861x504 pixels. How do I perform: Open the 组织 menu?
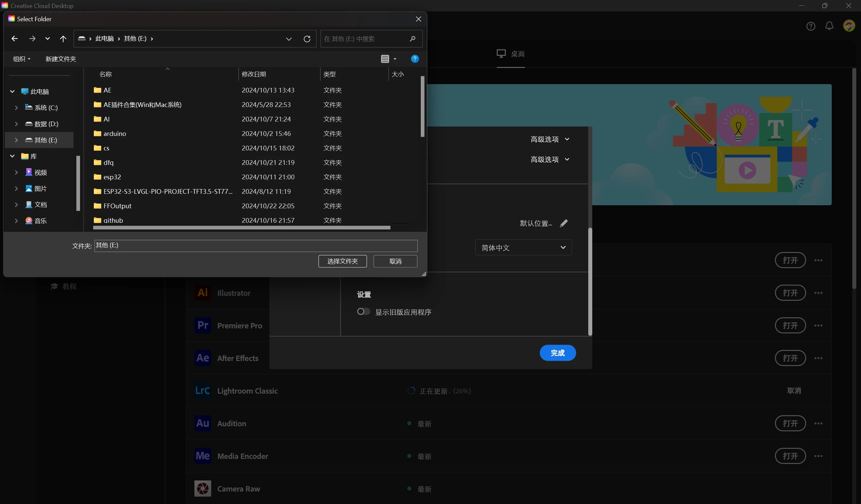[22, 59]
